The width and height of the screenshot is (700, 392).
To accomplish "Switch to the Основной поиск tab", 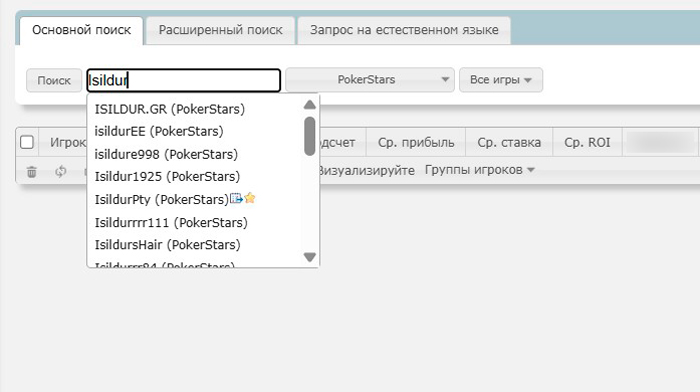I will 81,30.
